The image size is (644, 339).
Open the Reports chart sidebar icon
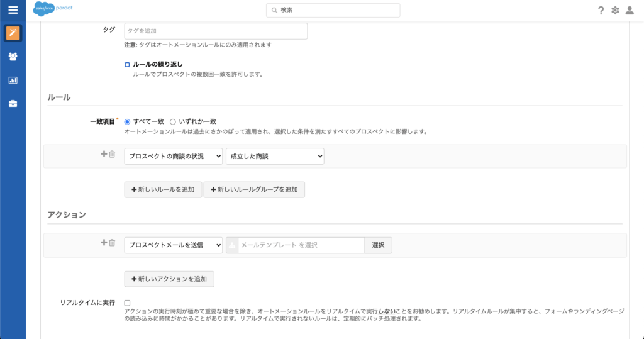[13, 80]
